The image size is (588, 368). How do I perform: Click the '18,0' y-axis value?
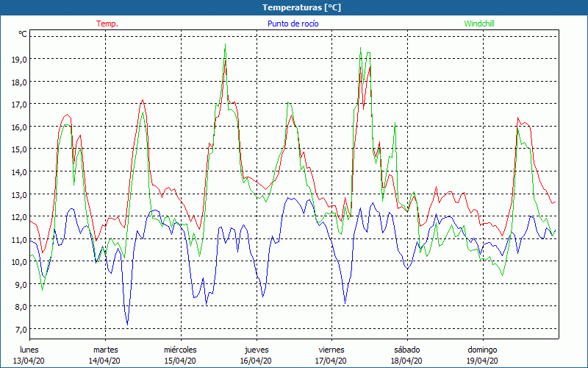coord(18,82)
